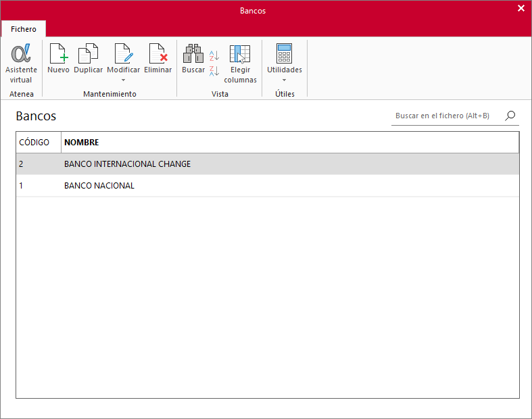Screen dimensions: 532x419
Task: Expand the Modificar dropdown arrow
Action: click(x=124, y=80)
